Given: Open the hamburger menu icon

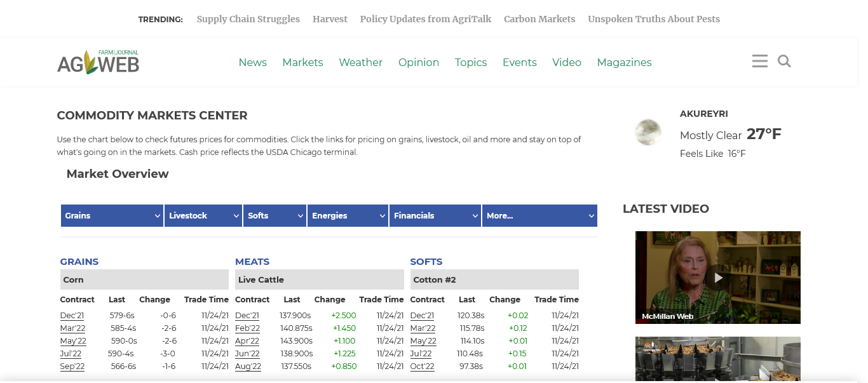Looking at the screenshot, I should 759,61.
